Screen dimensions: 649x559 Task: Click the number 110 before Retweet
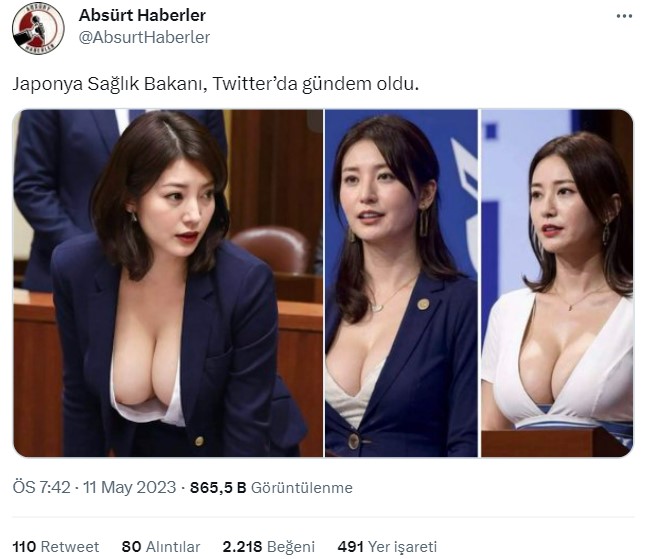point(24,547)
